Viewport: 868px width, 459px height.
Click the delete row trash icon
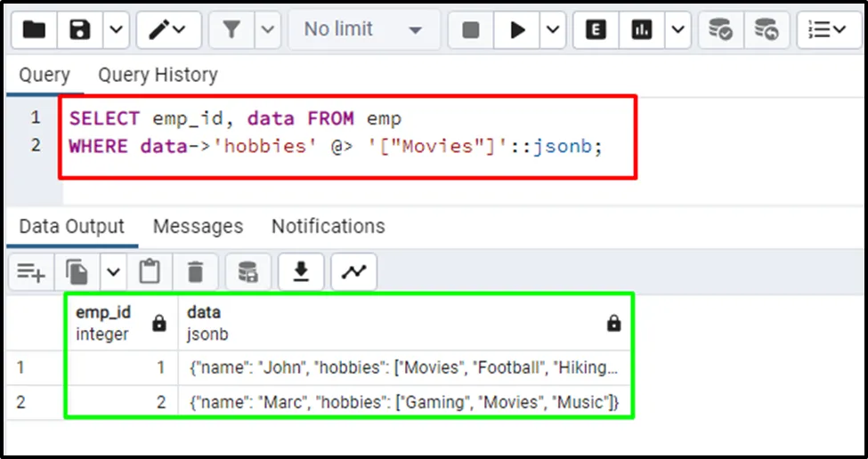pos(196,272)
